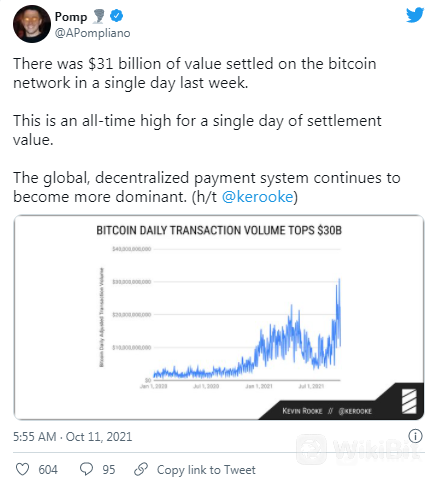The width and height of the screenshot is (433, 480).
Task: Click the 604 likes count
Action: click(48, 470)
